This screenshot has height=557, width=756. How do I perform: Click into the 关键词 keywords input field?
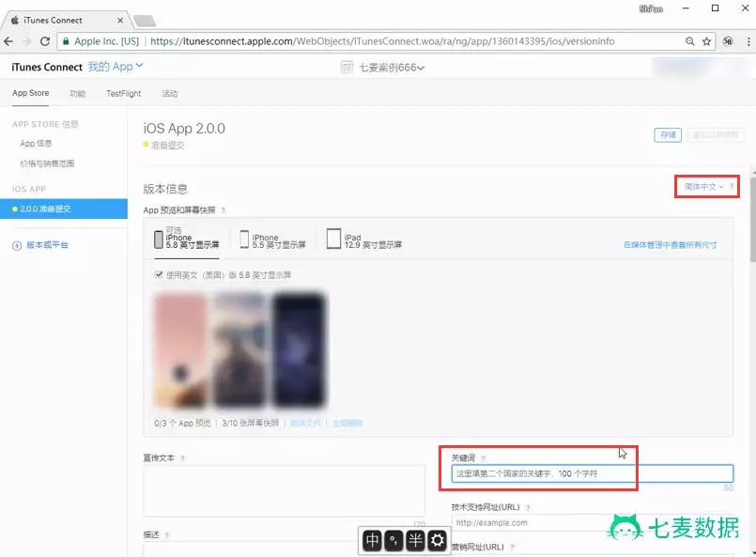(592, 474)
